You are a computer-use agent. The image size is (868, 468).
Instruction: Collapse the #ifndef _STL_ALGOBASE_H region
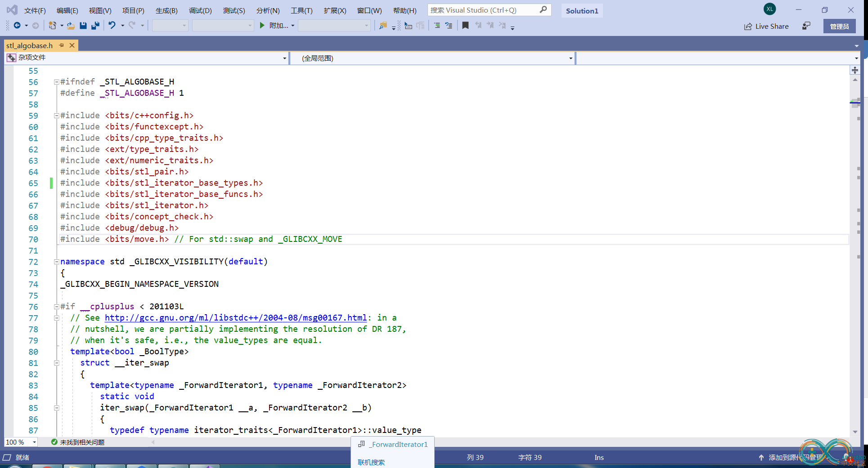(56, 82)
